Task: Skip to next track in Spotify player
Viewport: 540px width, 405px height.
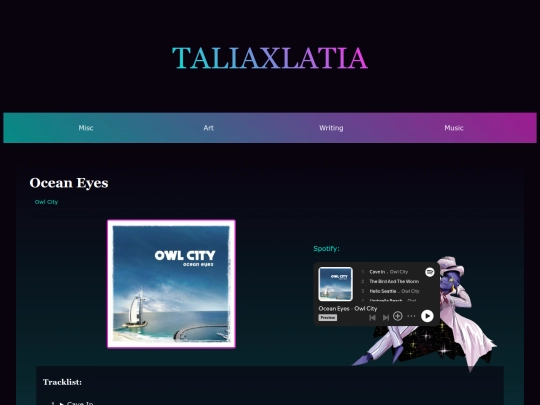Action: [x=386, y=318]
